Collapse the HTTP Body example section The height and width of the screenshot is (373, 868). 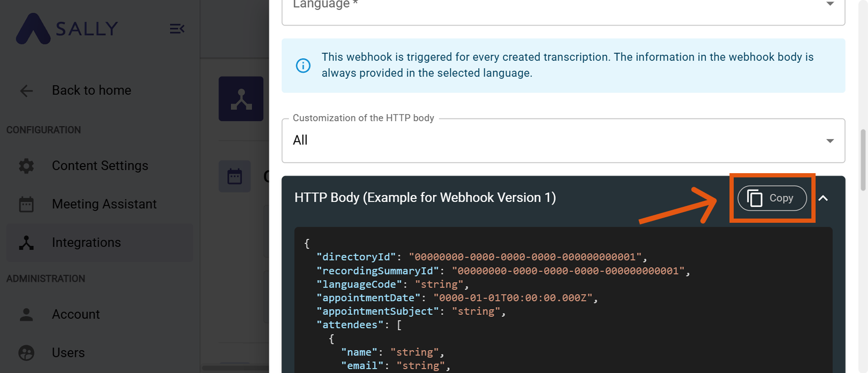point(823,198)
